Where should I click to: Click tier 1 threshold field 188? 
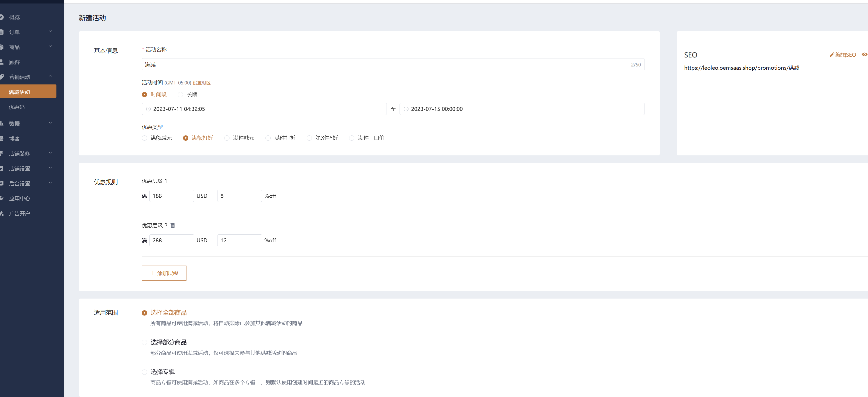click(172, 196)
